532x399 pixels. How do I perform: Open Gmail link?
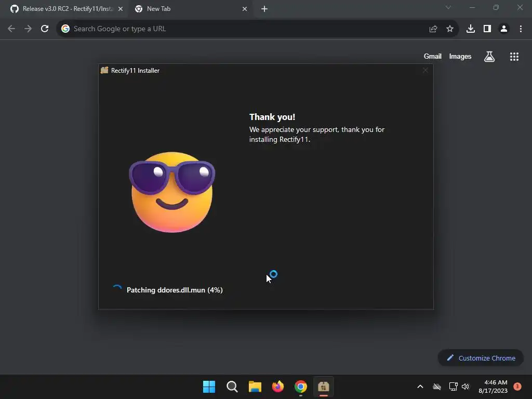click(433, 56)
